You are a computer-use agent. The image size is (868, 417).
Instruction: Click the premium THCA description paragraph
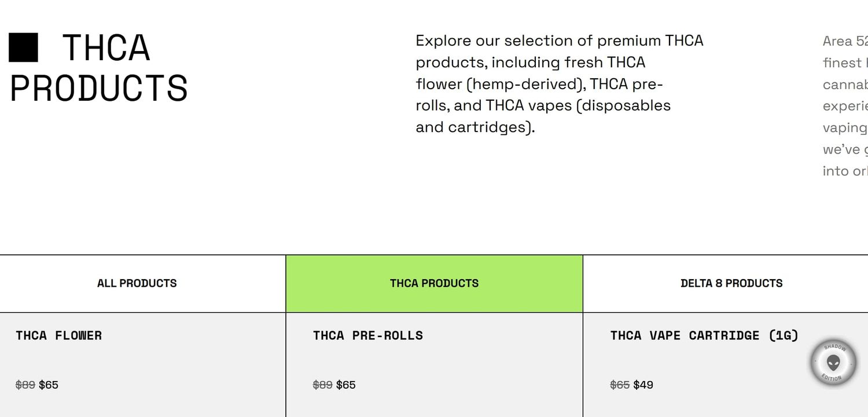[x=560, y=84]
